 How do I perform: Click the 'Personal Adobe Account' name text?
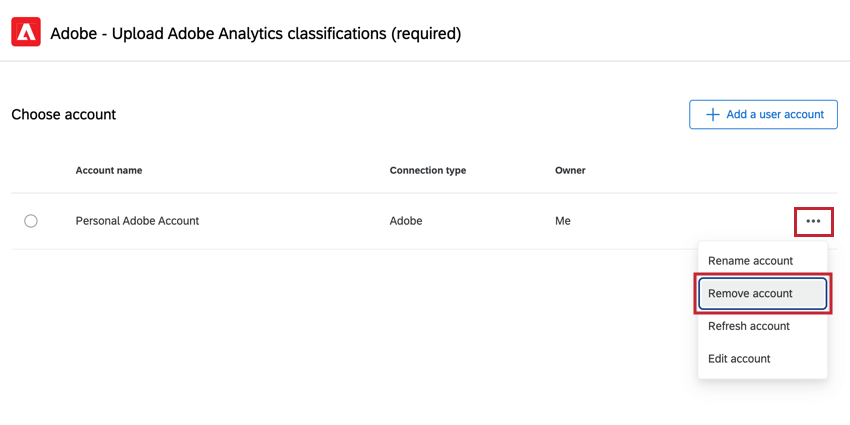point(137,221)
